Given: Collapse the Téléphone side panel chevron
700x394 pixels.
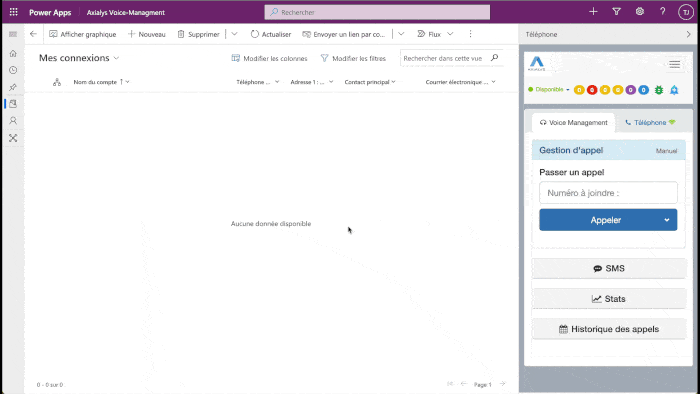Looking at the screenshot, I should pyautogui.click(x=688, y=34).
